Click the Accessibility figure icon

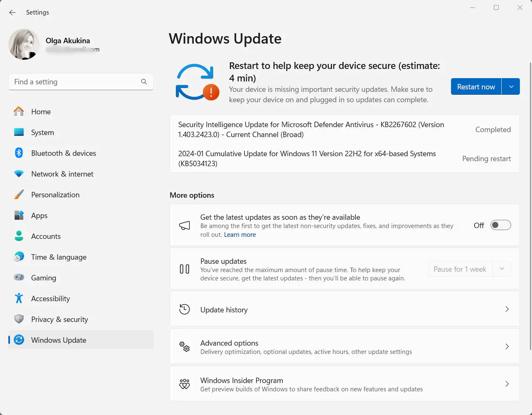[19, 298]
